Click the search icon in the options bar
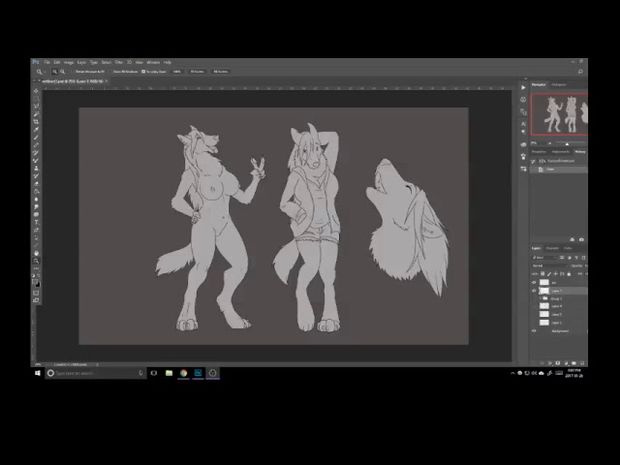 [580, 72]
